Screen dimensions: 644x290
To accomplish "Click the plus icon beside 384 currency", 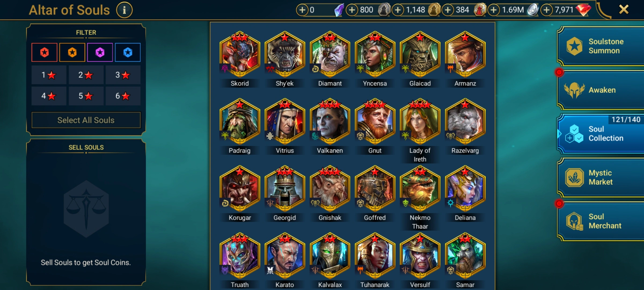I will (x=448, y=10).
